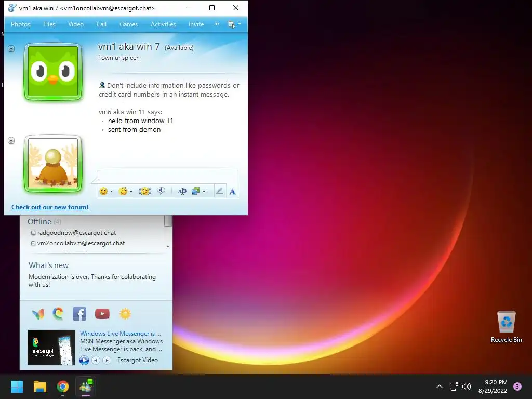Select the Recycle Bin desktop icon

(x=506, y=327)
